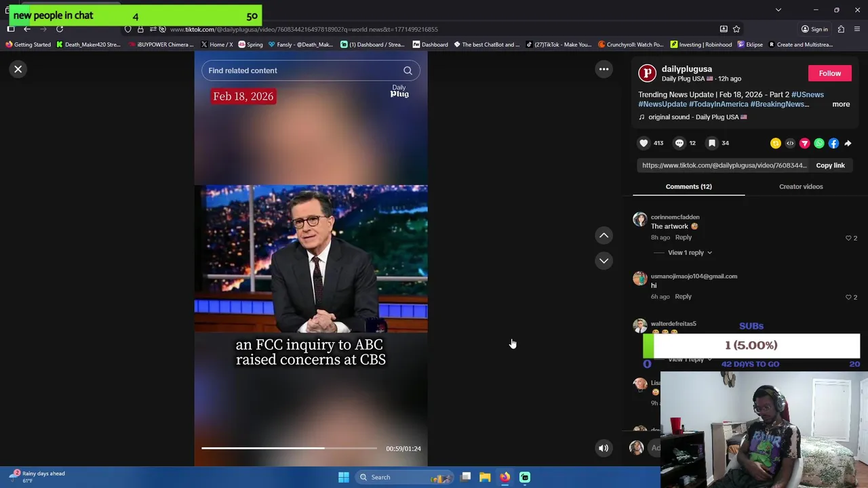Open comments via the speech bubble icon
The image size is (868, 488).
tap(679, 143)
